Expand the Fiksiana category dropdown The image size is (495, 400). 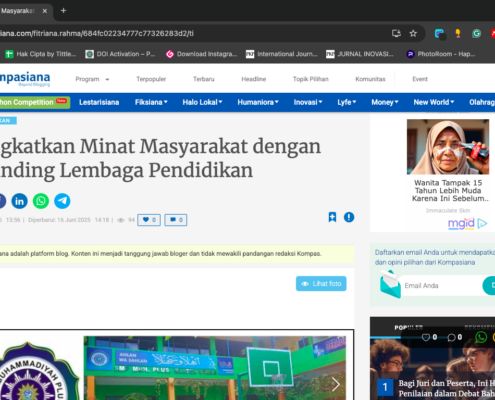pyautogui.click(x=151, y=102)
